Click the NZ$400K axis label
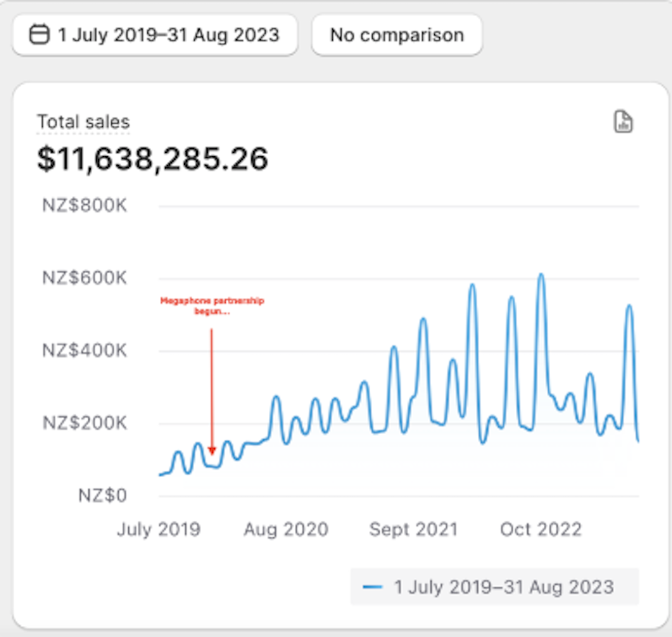 point(85,351)
